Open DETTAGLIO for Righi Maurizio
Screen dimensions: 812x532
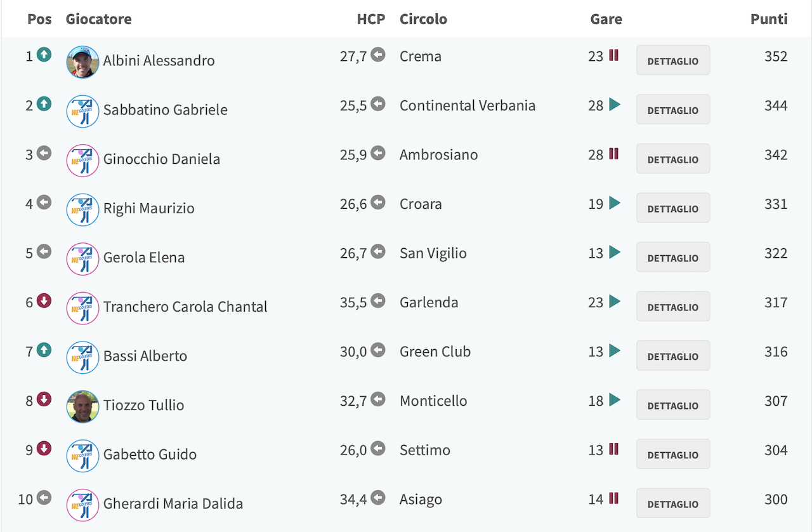pyautogui.click(x=673, y=208)
